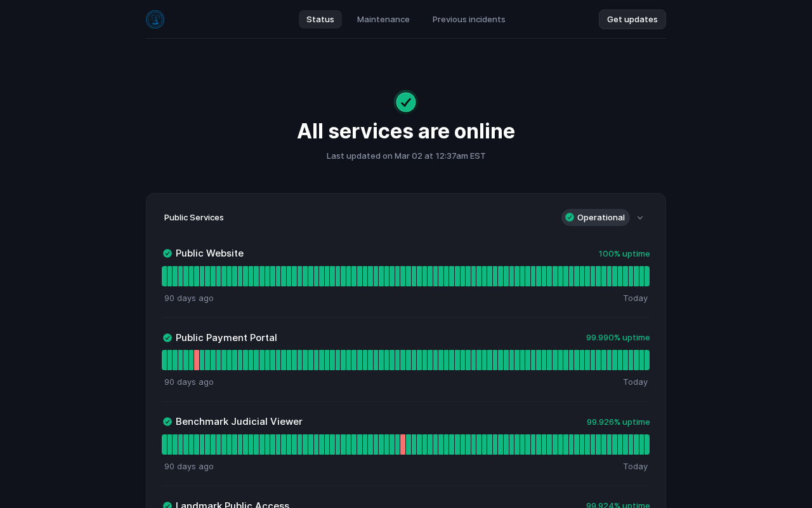The height and width of the screenshot is (508, 812).
Task: Click the Get updates button
Action: coord(632,19)
